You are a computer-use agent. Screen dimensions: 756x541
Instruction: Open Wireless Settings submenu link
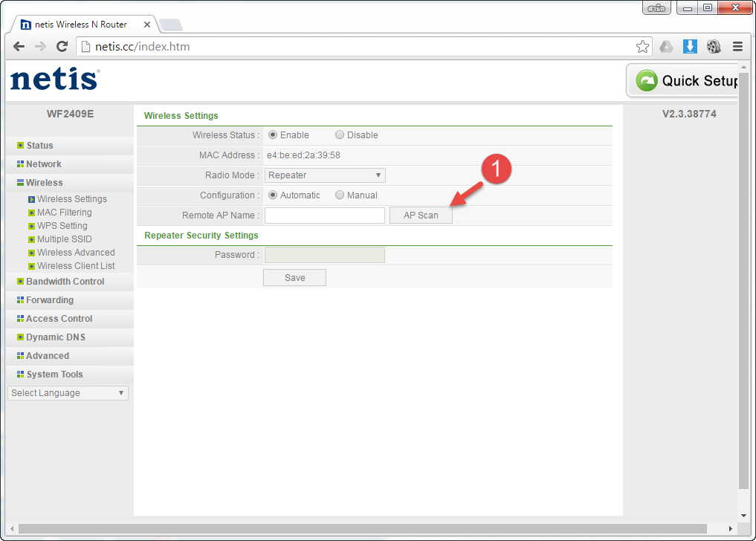tap(72, 199)
